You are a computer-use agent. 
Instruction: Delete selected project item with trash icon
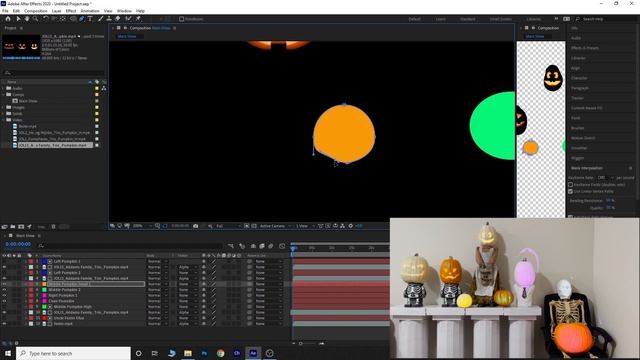pos(53,227)
